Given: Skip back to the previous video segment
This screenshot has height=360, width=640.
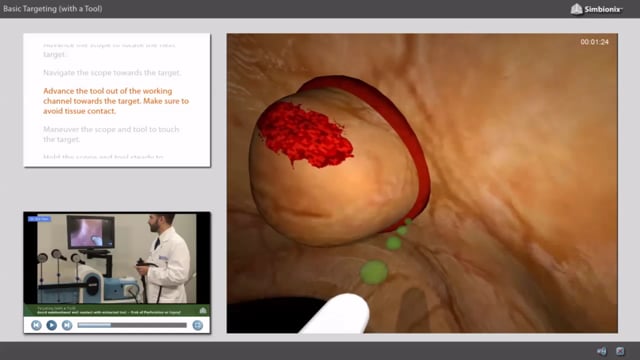Looking at the screenshot, I should (36, 325).
